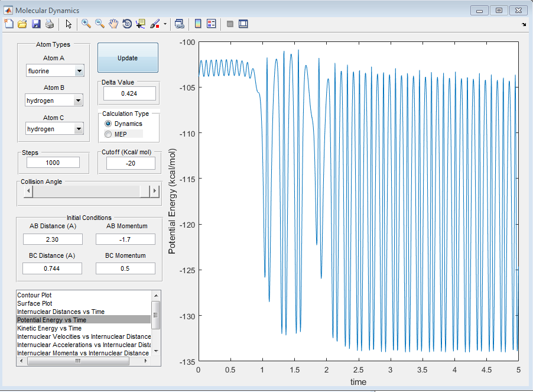Choose the MEP radio button
Screen dimensions: 533x392
[x=108, y=134]
